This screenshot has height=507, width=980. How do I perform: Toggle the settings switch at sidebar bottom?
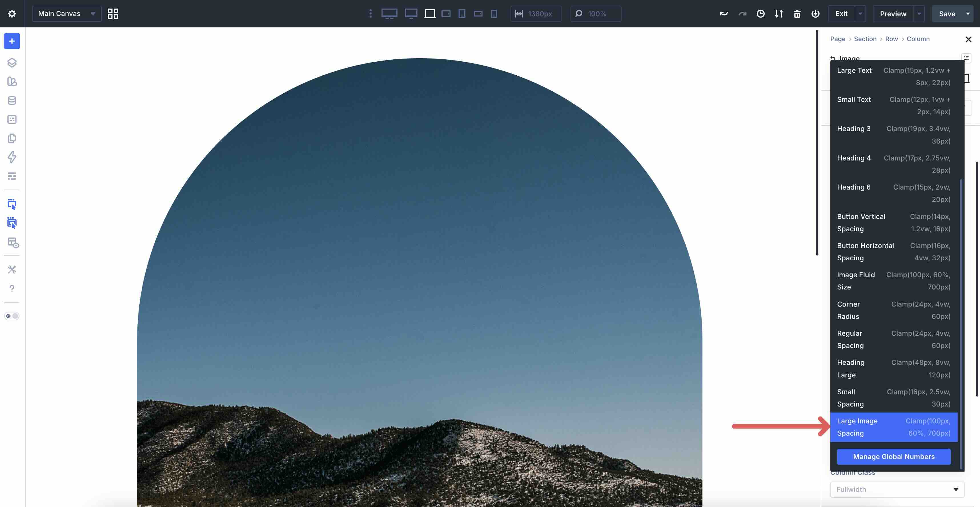12,316
